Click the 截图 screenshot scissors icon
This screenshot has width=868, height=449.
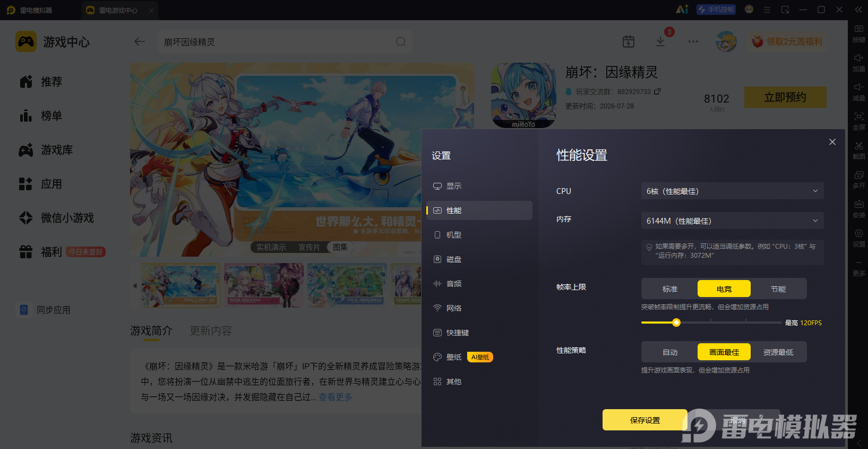(858, 146)
